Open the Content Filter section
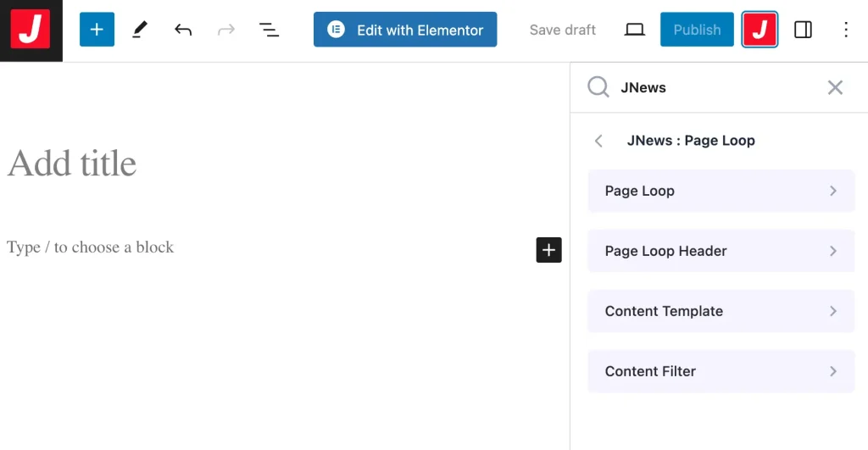This screenshot has height=450, width=868. pyautogui.click(x=721, y=371)
